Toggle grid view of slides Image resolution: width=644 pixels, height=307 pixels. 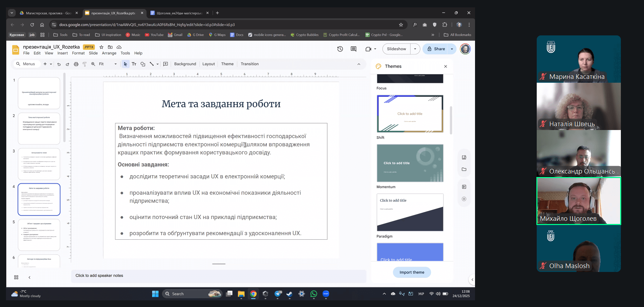(x=16, y=277)
